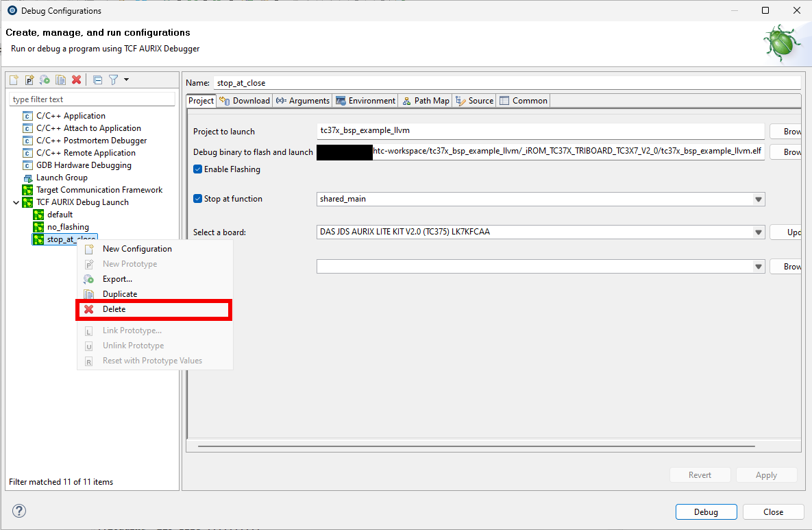
Task: Collapse the TCF AURIX Debug Launch node
Action: [x=16, y=202]
